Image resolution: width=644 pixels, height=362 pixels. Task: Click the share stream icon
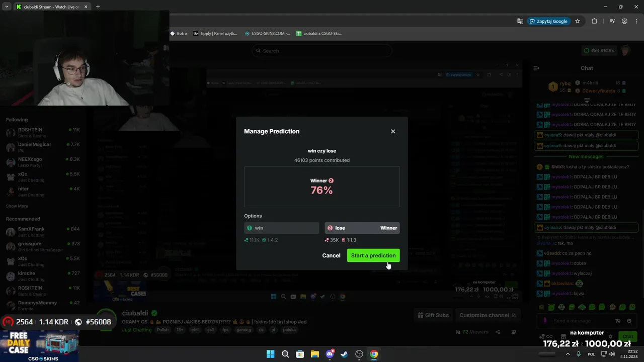point(498,332)
